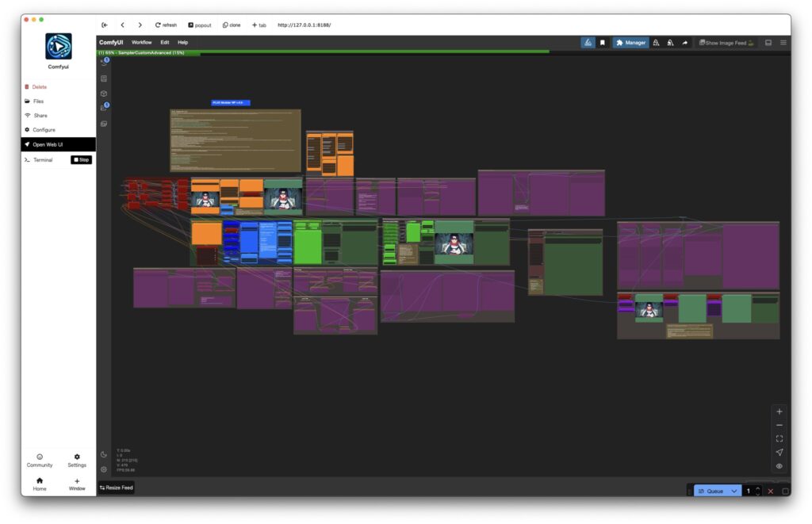Screen dimensions: 812x524
Task: Click the Fit View canvas icon
Action: pyautogui.click(x=779, y=438)
